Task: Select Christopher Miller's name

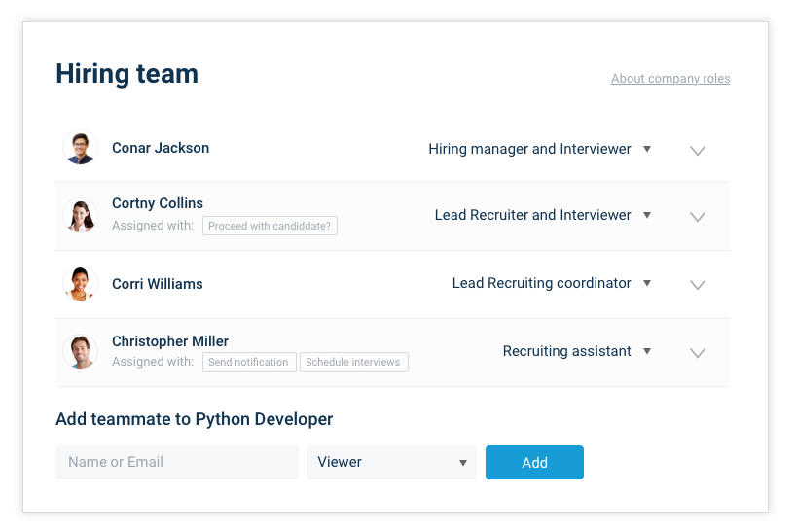Action: [170, 341]
